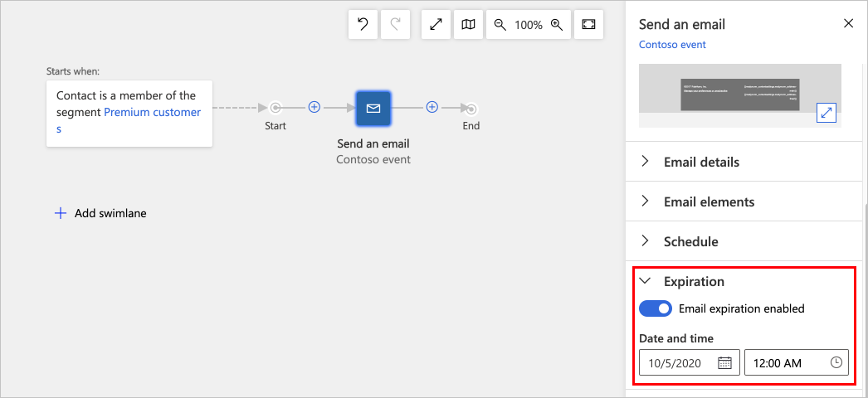Open the clock time picker icon
This screenshot has width=868, height=398.
[x=836, y=362]
